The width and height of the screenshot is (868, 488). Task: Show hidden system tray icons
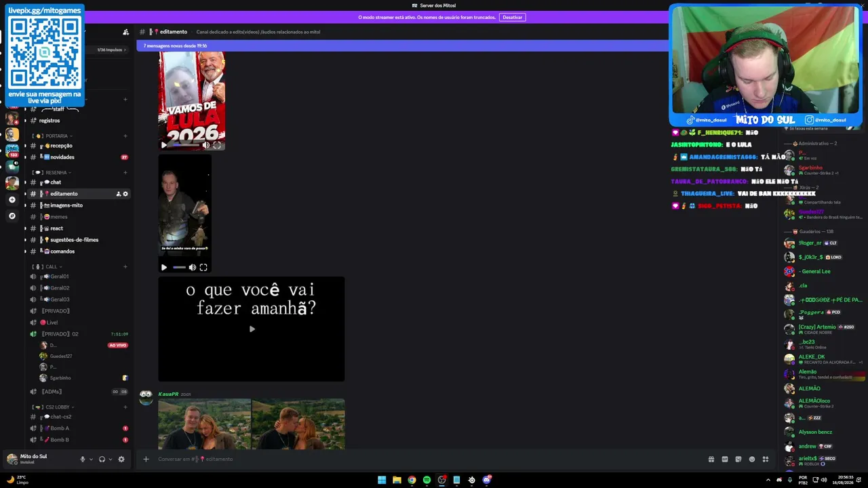[x=768, y=480]
